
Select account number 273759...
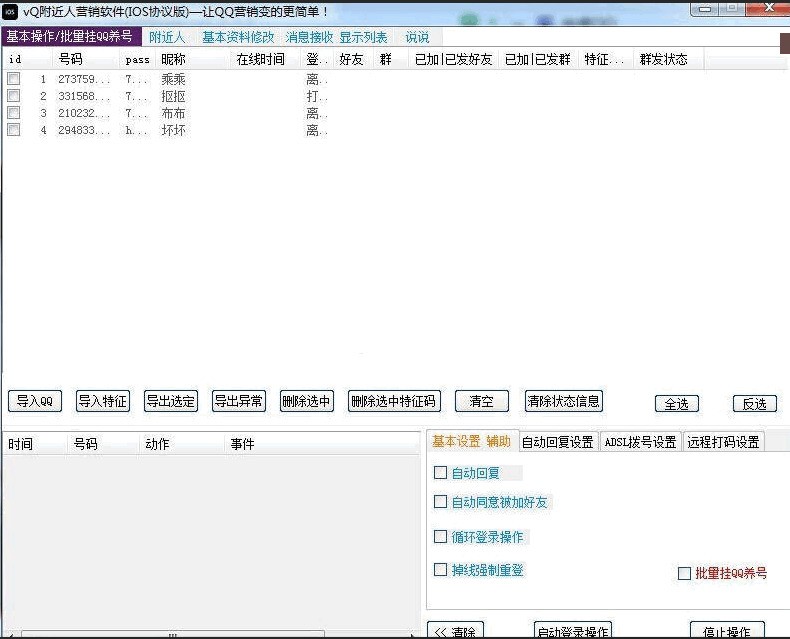click(84, 79)
